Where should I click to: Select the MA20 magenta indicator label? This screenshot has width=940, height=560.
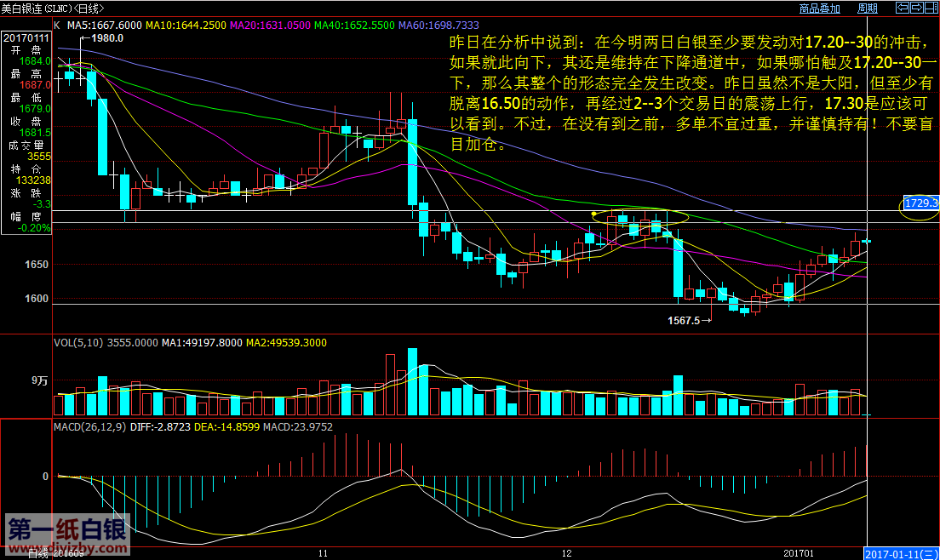(x=269, y=26)
